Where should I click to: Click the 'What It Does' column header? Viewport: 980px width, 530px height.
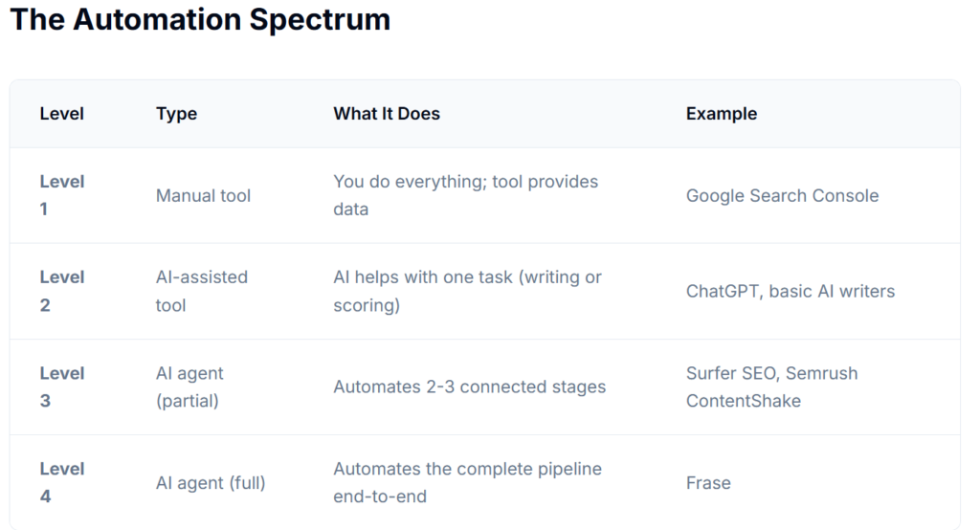(387, 114)
